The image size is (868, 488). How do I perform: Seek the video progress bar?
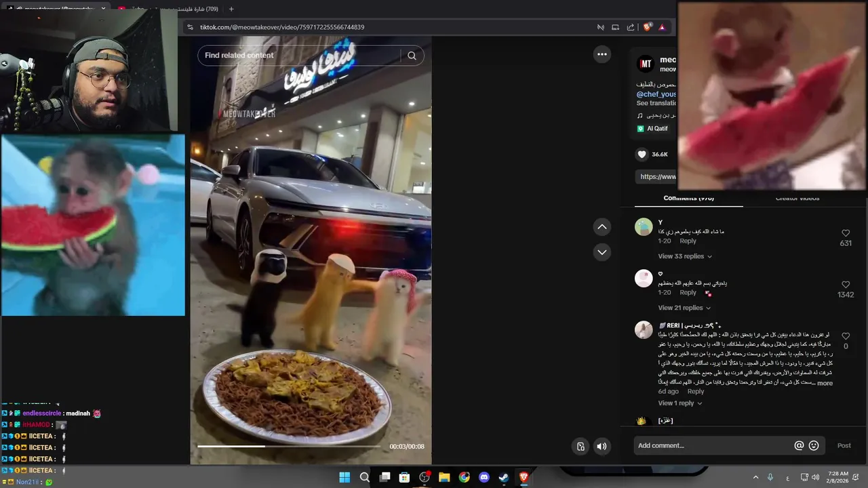pos(289,446)
